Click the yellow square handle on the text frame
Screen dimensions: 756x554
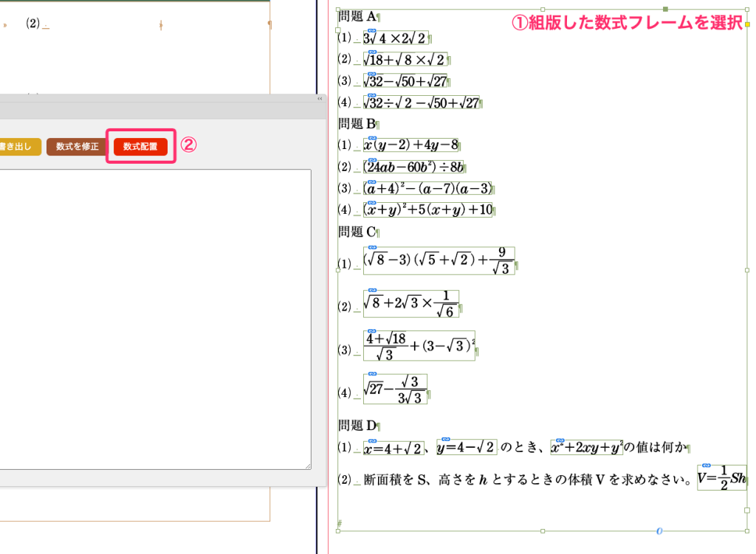(747, 24)
